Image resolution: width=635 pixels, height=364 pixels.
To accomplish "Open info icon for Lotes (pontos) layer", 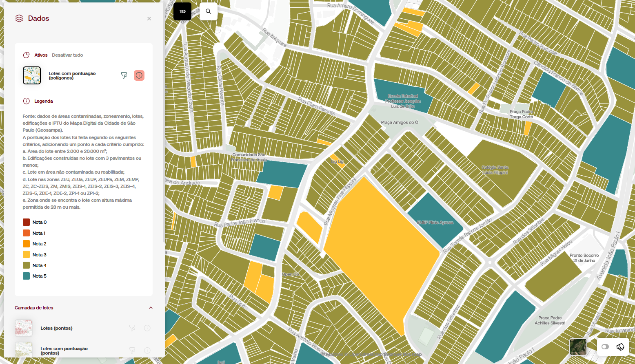I will [x=147, y=328].
